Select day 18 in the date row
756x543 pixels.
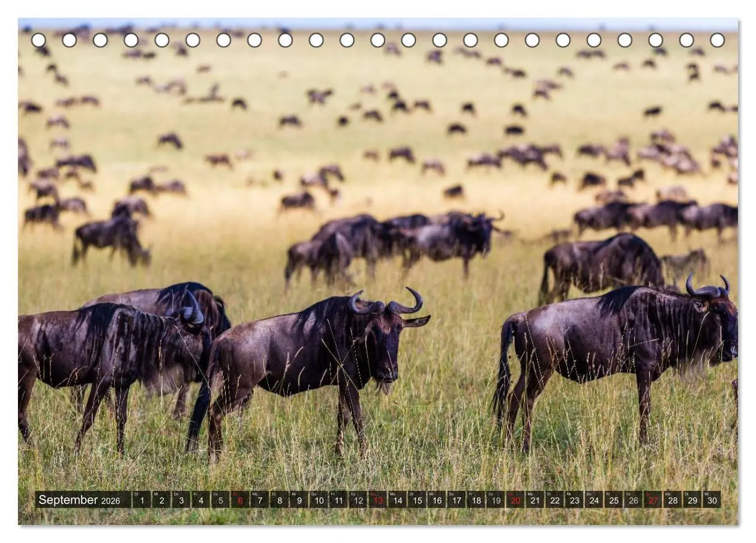point(476,500)
